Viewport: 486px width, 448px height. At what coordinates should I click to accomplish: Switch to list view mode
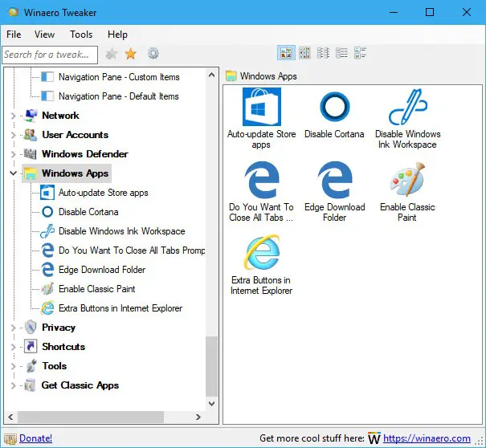[341, 53]
